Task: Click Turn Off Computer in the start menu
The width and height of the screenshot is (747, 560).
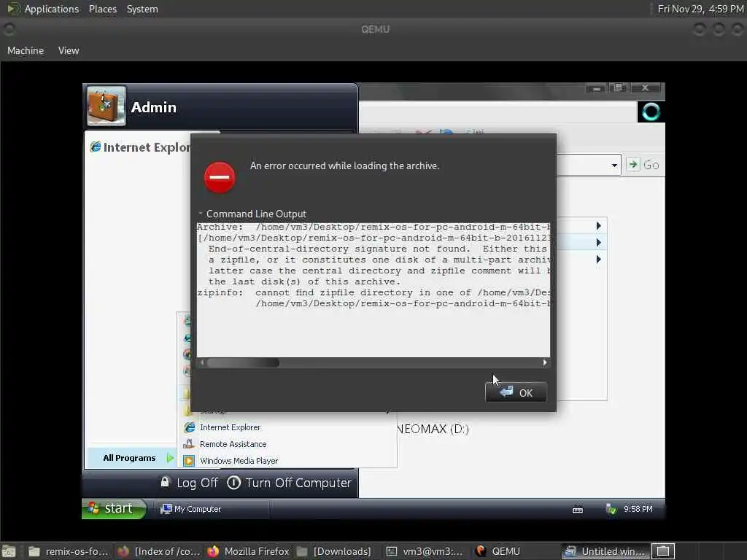Action: click(x=289, y=483)
